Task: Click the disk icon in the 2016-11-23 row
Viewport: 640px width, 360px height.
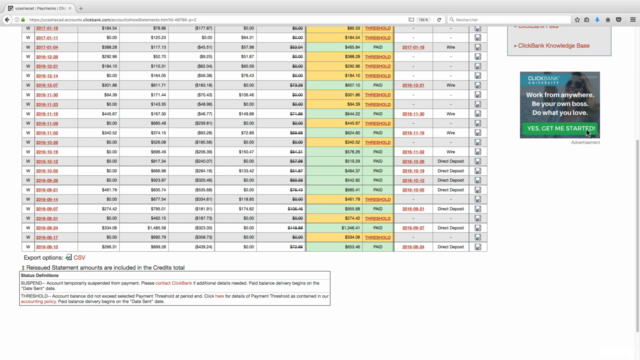Action: coord(478,104)
